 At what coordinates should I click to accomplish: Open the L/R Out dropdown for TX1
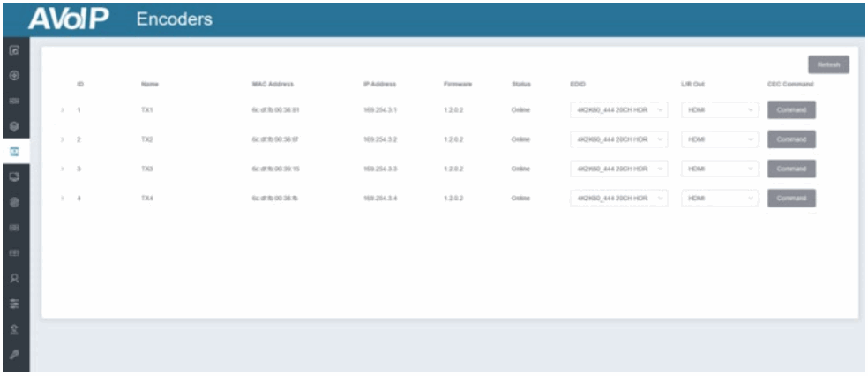pos(720,110)
